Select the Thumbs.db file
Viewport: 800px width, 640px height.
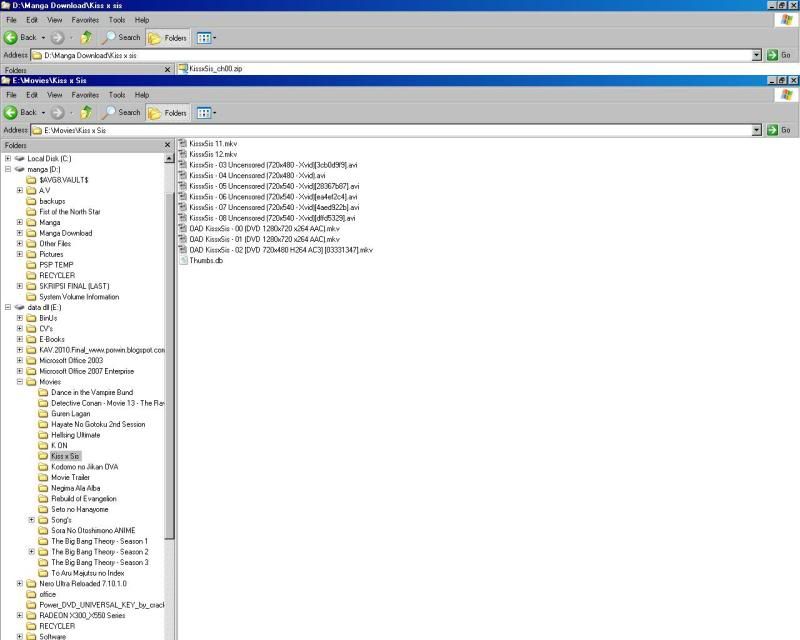tap(205, 260)
